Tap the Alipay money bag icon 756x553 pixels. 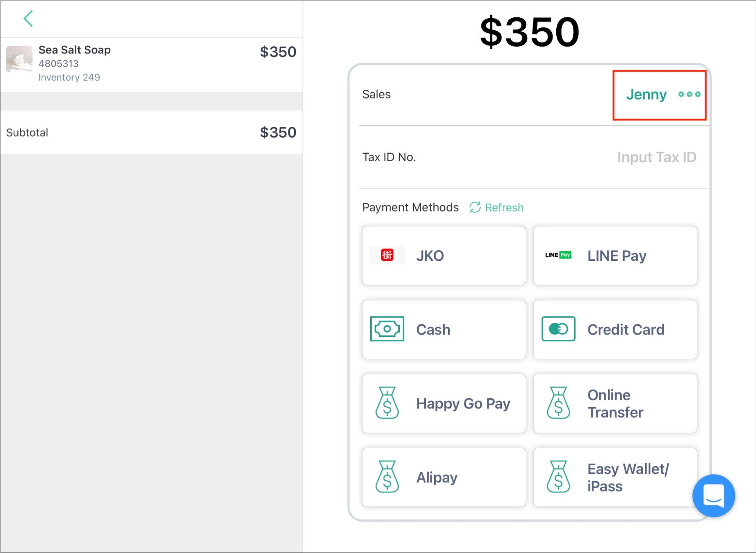coord(387,477)
